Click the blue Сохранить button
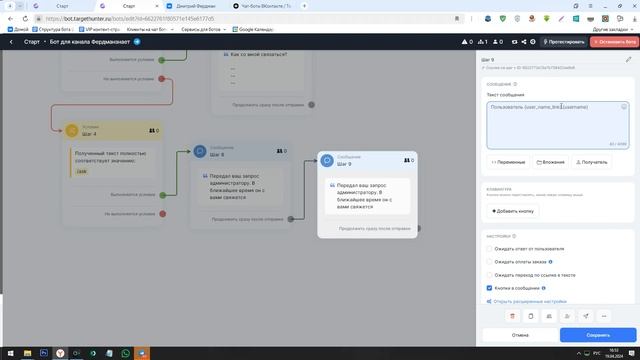The image size is (640, 360). pos(598,335)
